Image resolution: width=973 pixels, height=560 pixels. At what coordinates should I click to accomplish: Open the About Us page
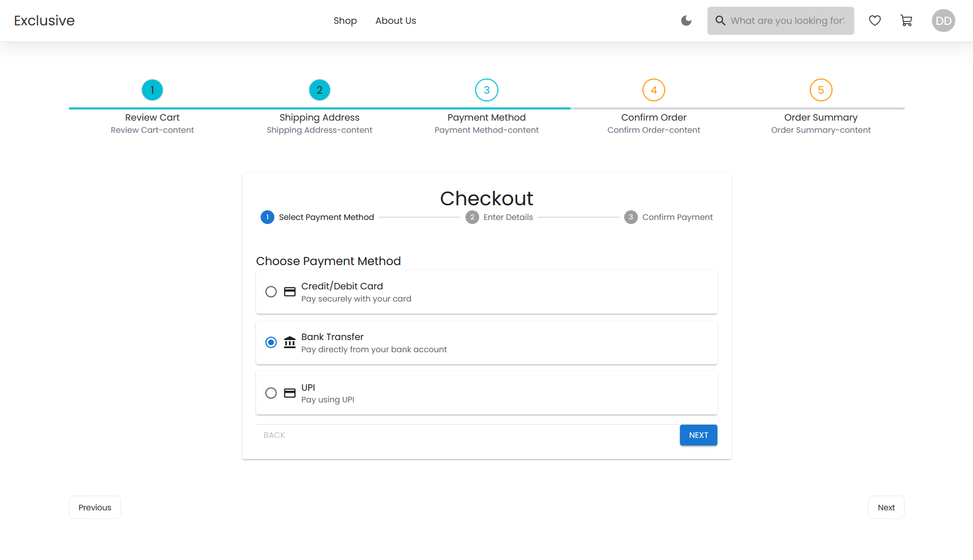tap(395, 21)
